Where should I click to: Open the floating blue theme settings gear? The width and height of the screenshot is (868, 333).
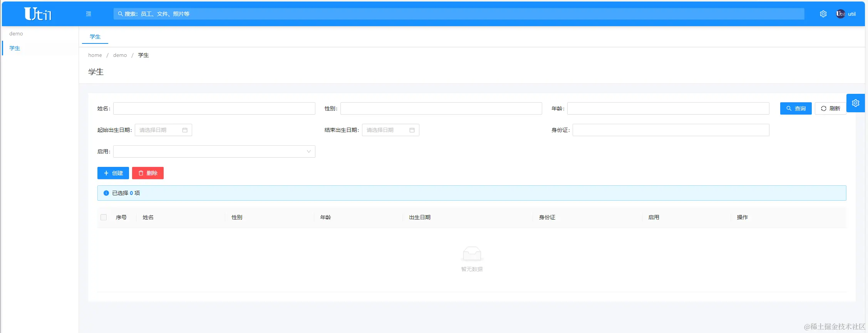coord(856,103)
